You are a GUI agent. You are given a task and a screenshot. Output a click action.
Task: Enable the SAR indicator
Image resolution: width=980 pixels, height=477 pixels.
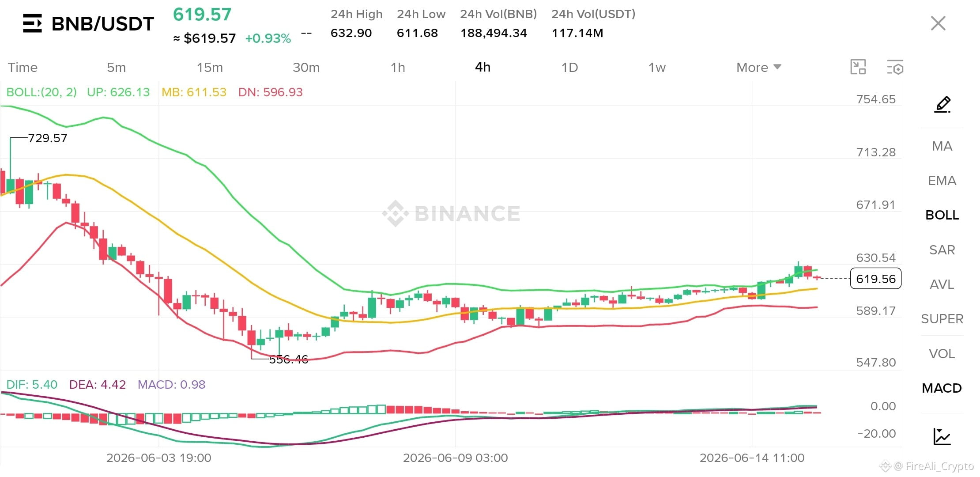tap(942, 250)
